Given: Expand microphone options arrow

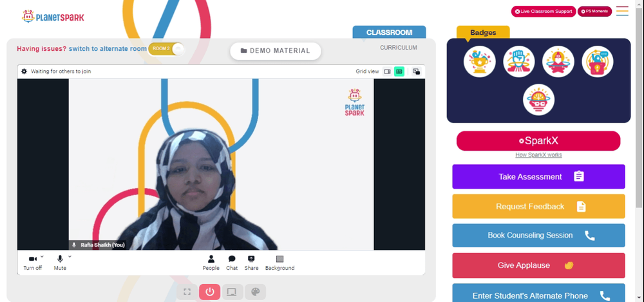Looking at the screenshot, I should 70,256.
